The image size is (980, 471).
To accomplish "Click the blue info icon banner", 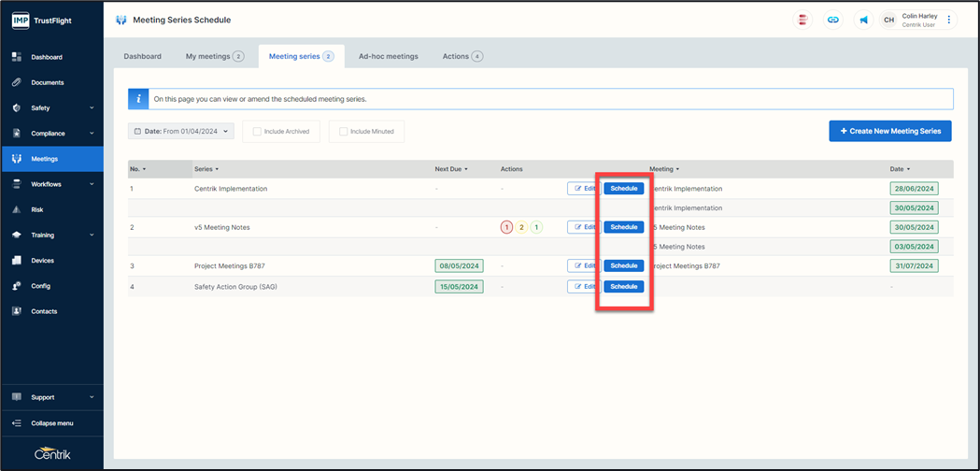I will tap(138, 98).
